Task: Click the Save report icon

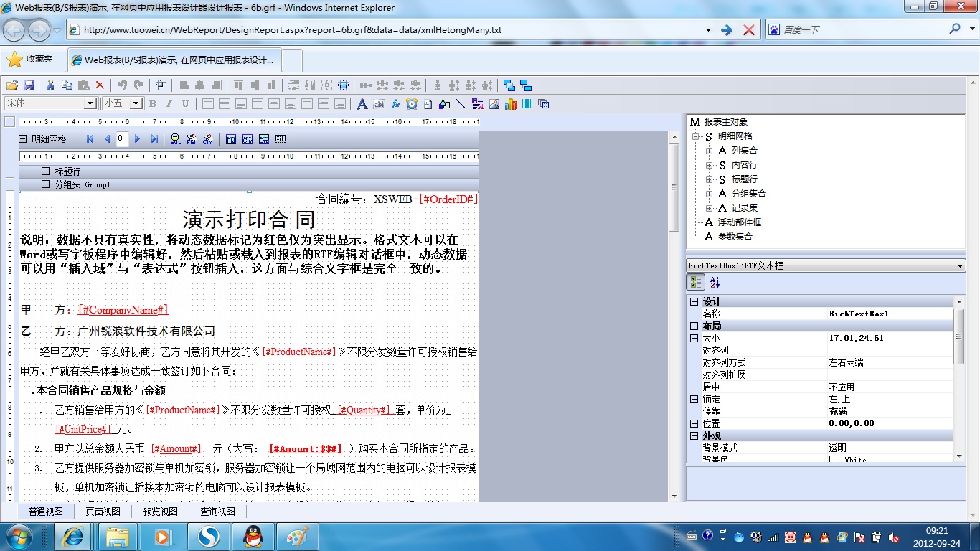Action: [x=29, y=85]
